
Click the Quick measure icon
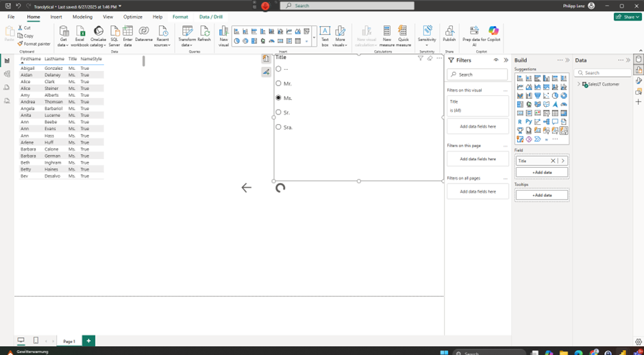(403, 32)
